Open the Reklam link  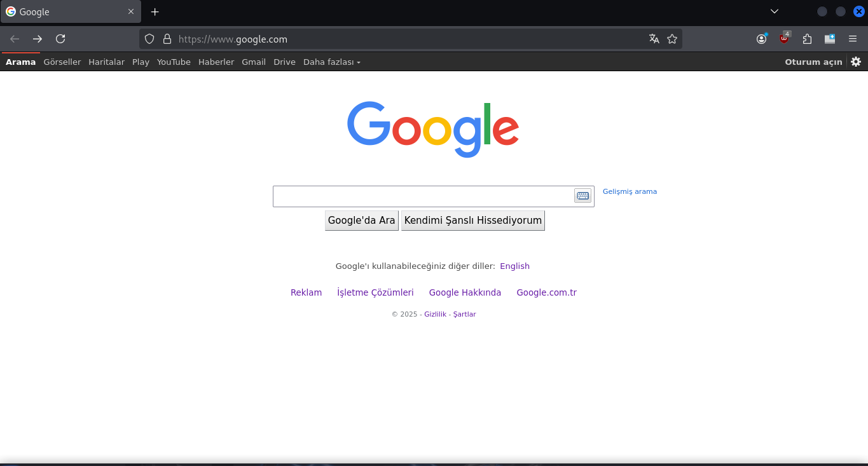click(306, 292)
